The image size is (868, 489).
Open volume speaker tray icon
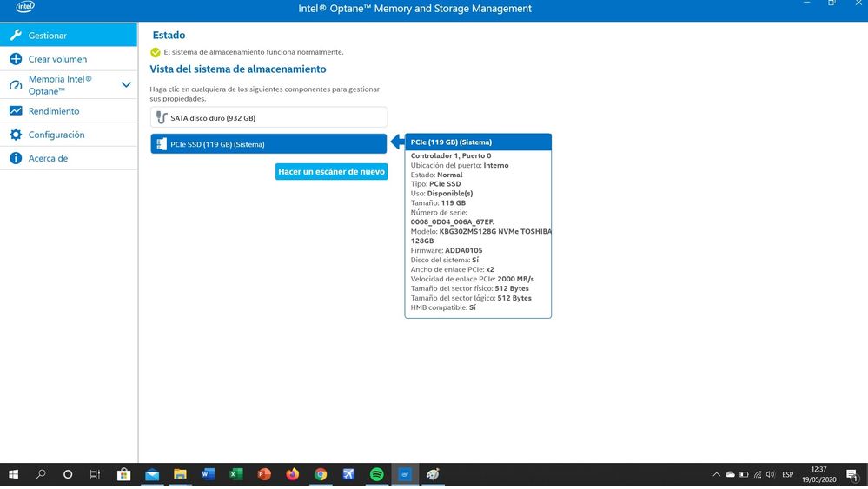771,474
